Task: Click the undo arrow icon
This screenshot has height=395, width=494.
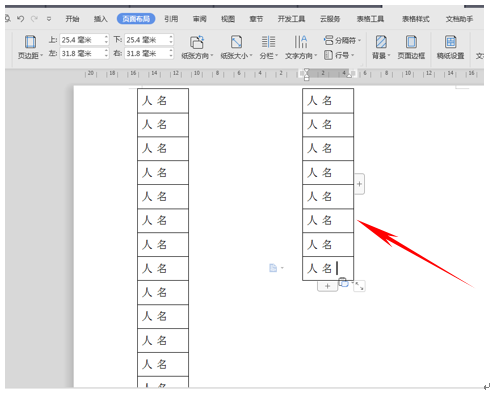Action: [x=20, y=19]
